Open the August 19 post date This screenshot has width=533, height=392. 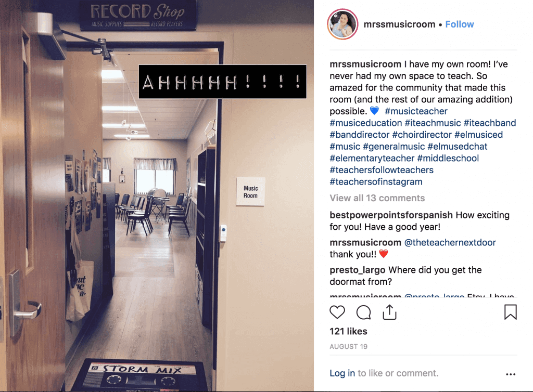348,347
